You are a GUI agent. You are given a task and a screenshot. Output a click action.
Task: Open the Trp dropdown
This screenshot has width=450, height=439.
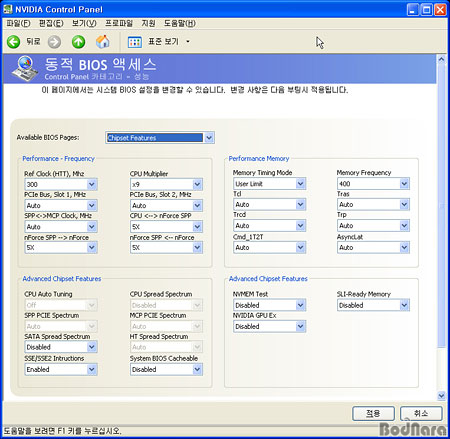(x=404, y=226)
